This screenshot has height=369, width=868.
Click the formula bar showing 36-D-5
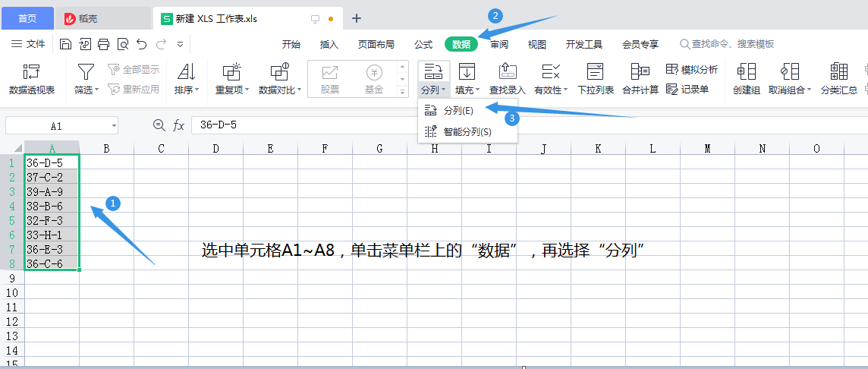point(529,125)
